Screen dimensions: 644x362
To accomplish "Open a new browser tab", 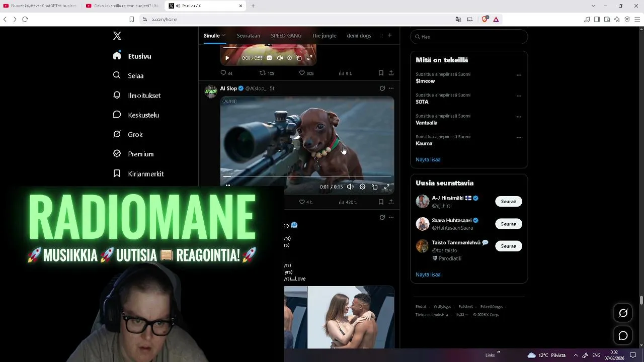I will pyautogui.click(x=253, y=6).
